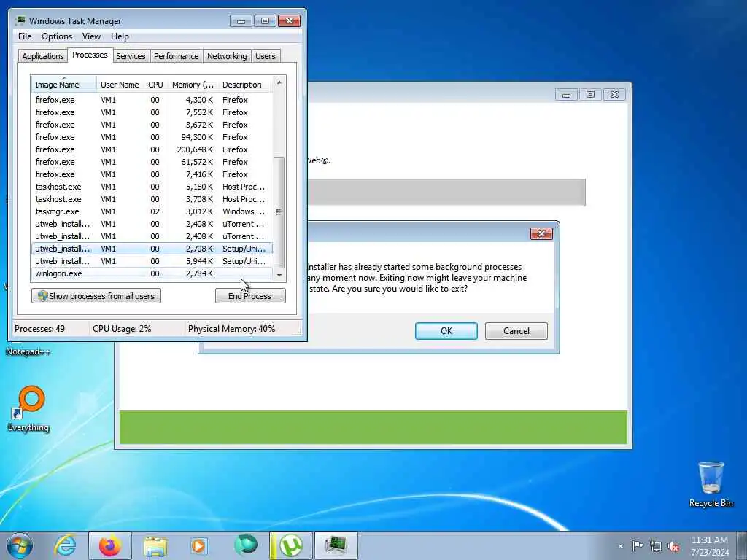Open the View menu in Task Manager
This screenshot has width=747, height=560.
tap(91, 36)
